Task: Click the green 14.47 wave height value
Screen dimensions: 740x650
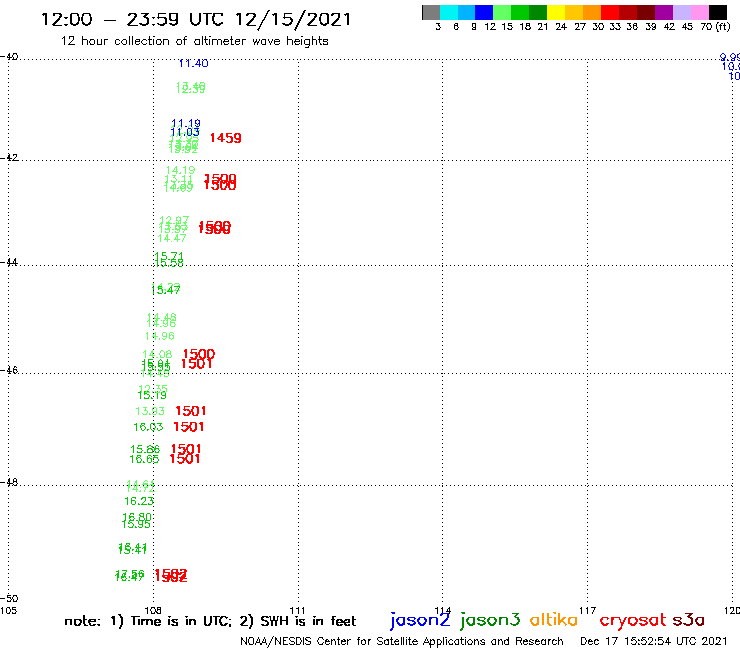Action: [x=172, y=238]
